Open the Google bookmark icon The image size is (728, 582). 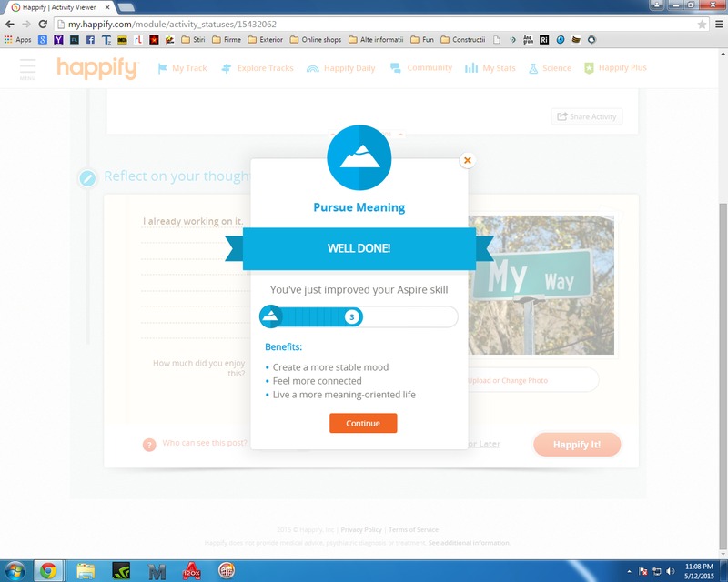tap(43, 40)
